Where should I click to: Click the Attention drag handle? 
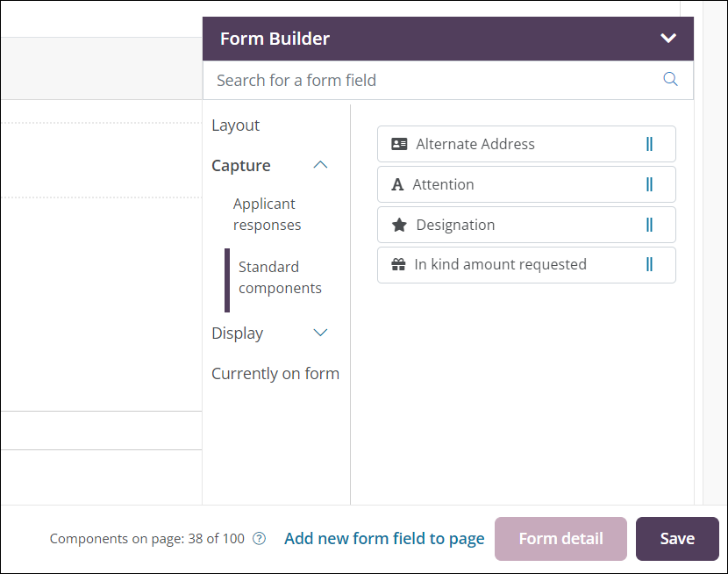pos(649,184)
